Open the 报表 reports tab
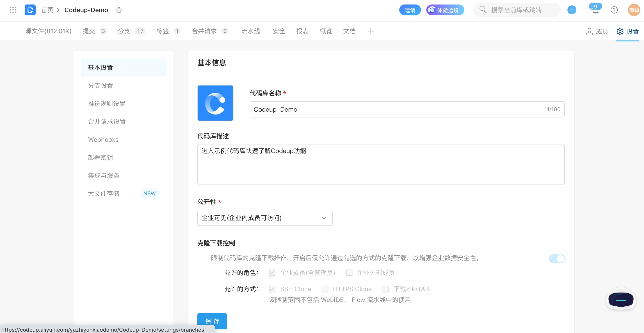 302,31
